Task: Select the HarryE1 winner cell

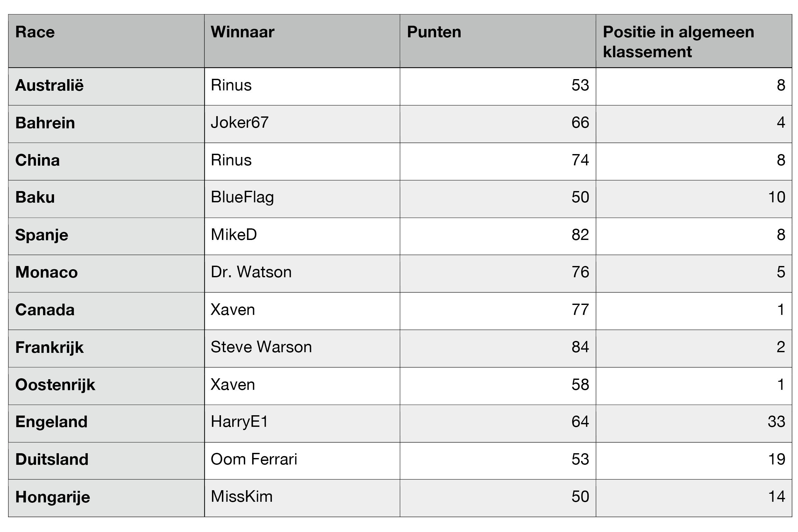Action: (x=302, y=423)
